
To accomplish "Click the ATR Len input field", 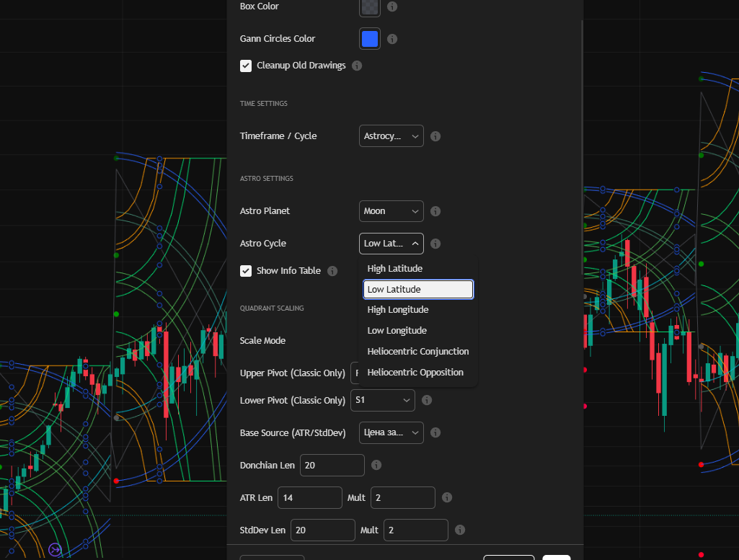I will coord(310,497).
